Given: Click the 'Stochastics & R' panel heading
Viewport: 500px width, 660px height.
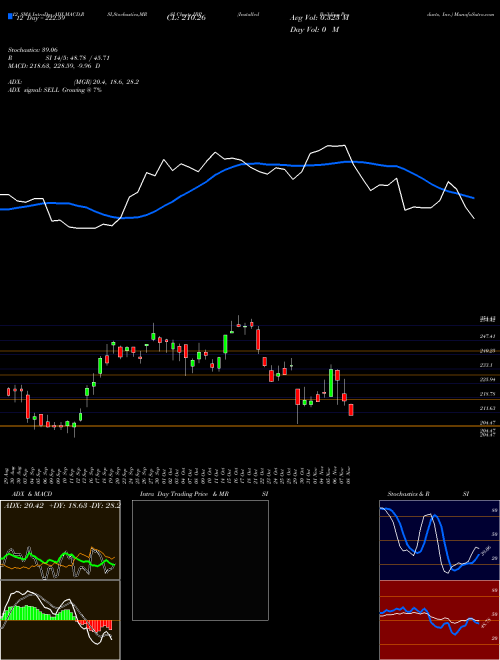Looking at the screenshot, I should pos(408,494).
